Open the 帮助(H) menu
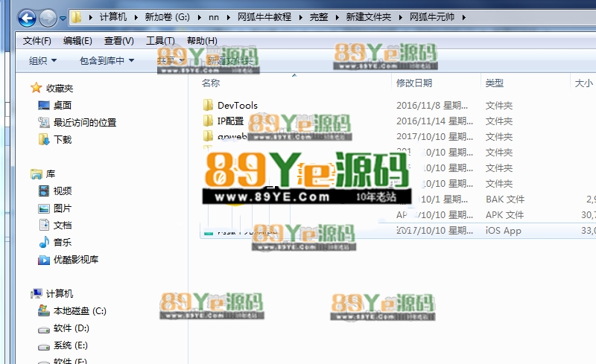The height and width of the screenshot is (364, 596). pos(202,41)
